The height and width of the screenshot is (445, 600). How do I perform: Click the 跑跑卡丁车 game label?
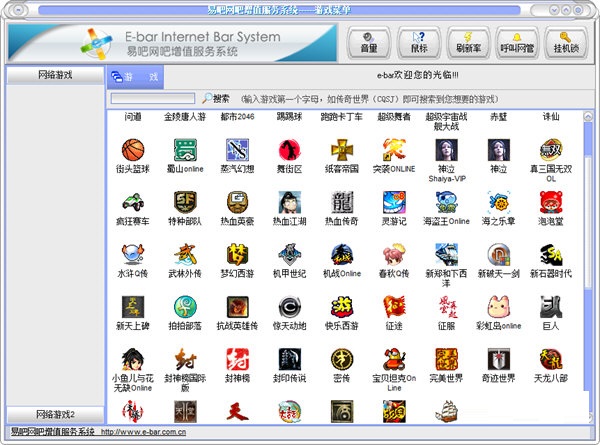(342, 116)
